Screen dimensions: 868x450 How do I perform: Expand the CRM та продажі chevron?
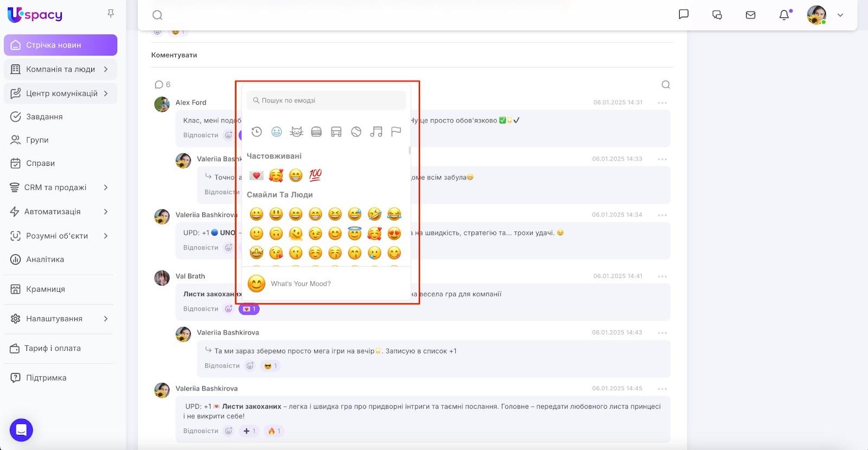(106, 188)
